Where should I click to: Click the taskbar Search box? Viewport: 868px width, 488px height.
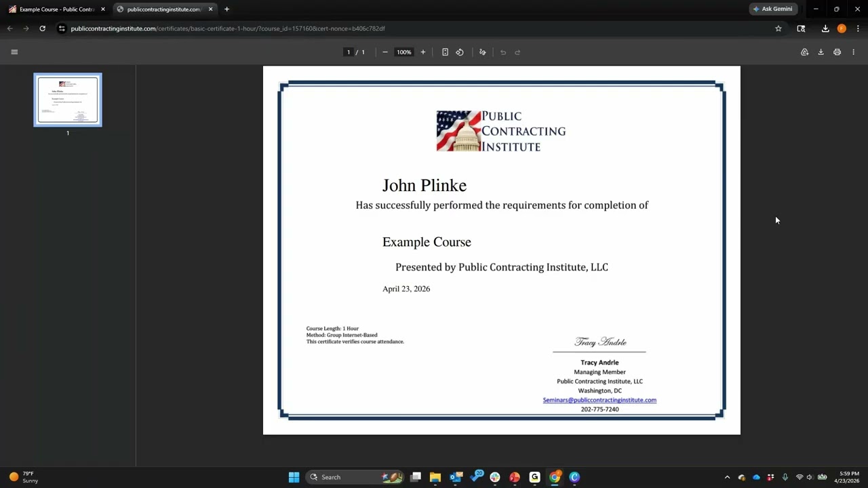coord(356,477)
